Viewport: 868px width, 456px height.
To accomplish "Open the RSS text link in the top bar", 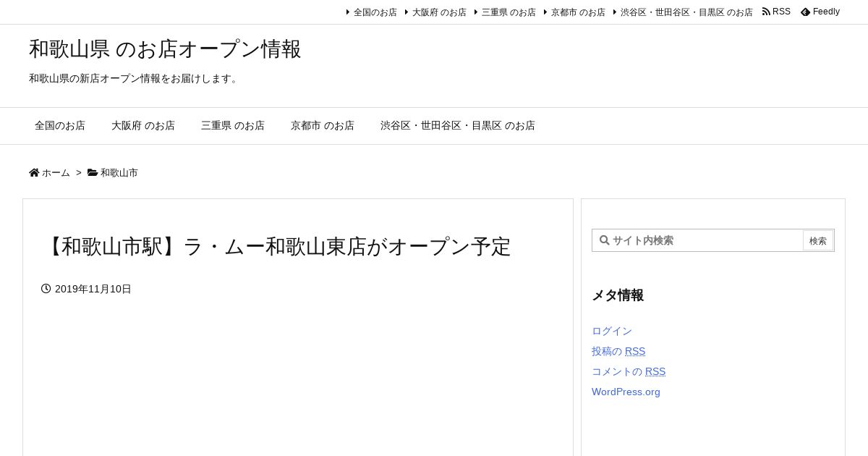I will pyautogui.click(x=781, y=12).
